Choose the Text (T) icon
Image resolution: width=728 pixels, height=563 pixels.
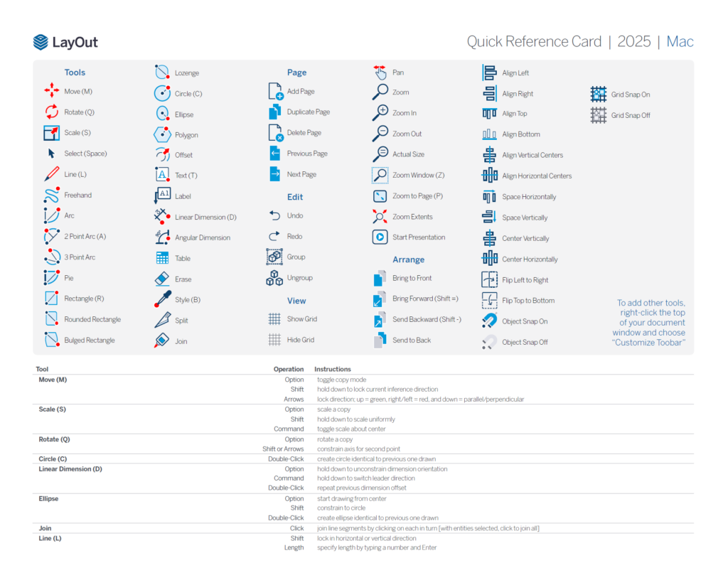(162, 175)
